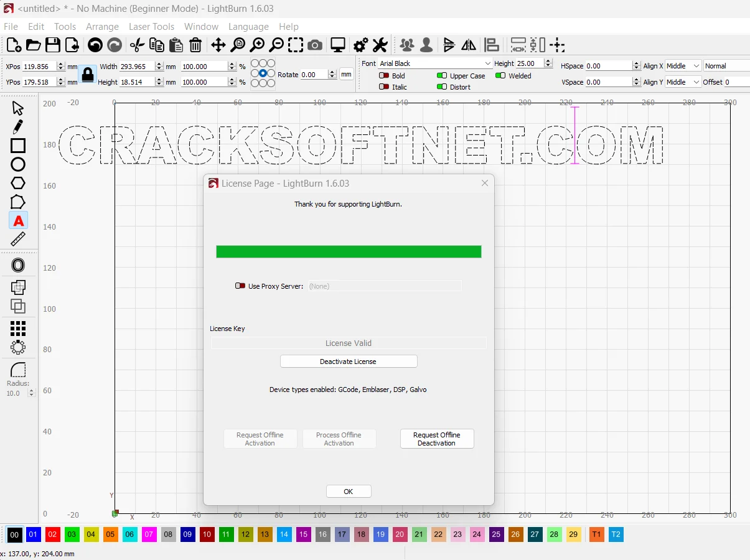Open Settings with the gears icon
The image size is (750, 560).
pyautogui.click(x=360, y=45)
